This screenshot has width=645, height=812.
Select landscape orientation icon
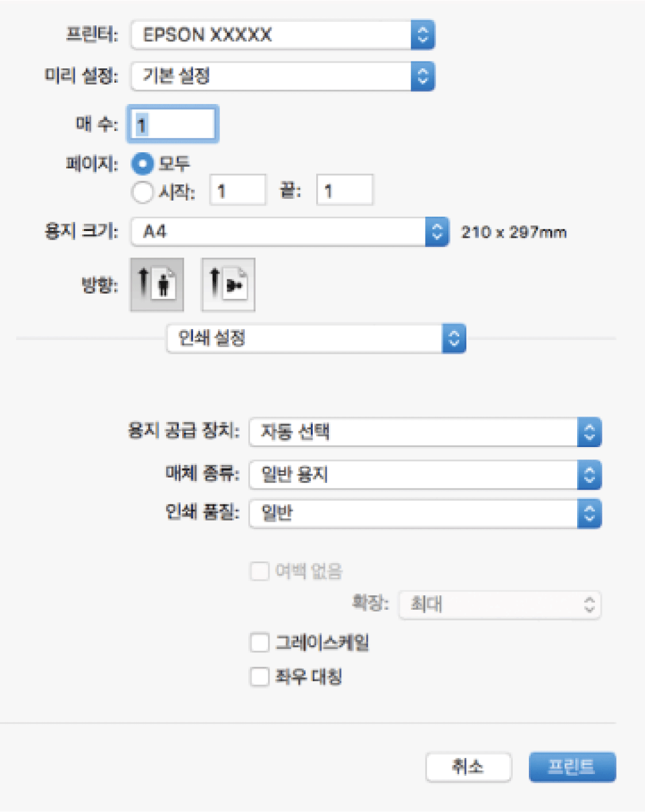(228, 284)
